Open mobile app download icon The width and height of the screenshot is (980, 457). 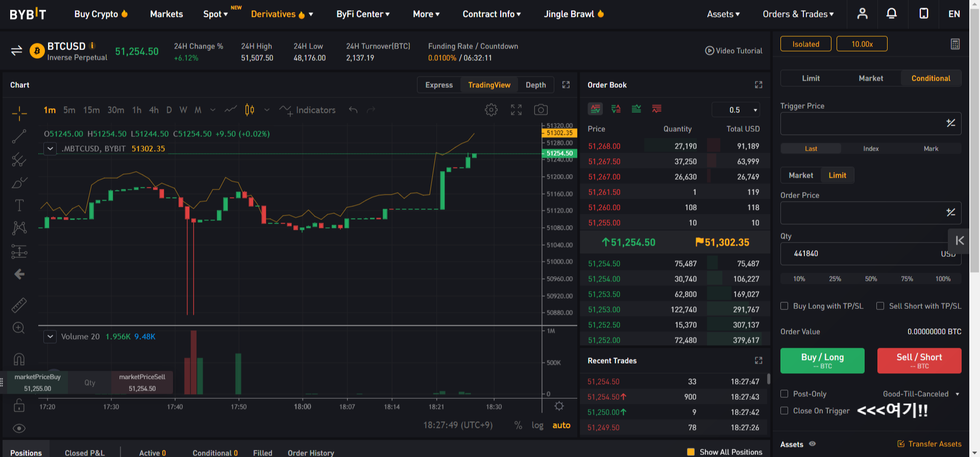(x=924, y=14)
